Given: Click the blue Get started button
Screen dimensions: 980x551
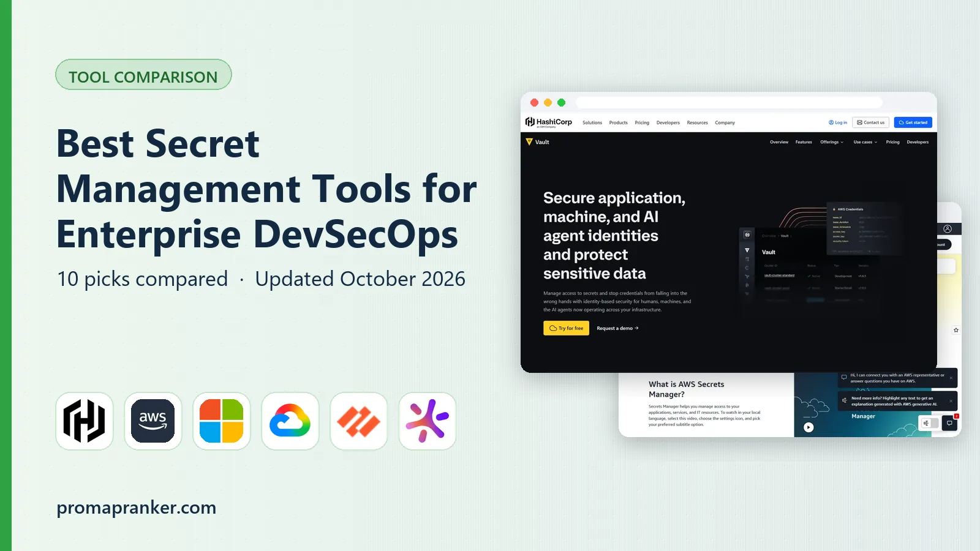Looking at the screenshot, I should pos(913,122).
